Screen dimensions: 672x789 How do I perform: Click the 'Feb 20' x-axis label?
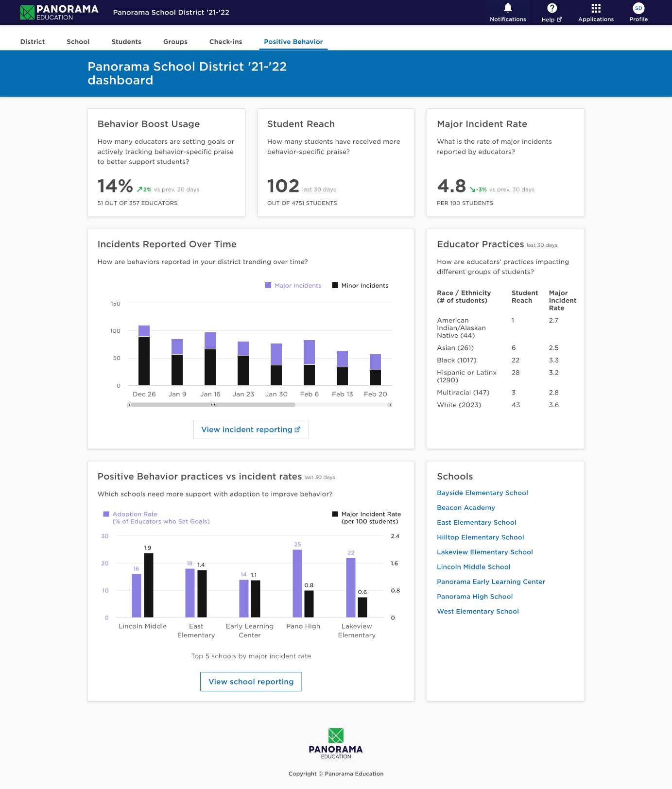coord(376,394)
